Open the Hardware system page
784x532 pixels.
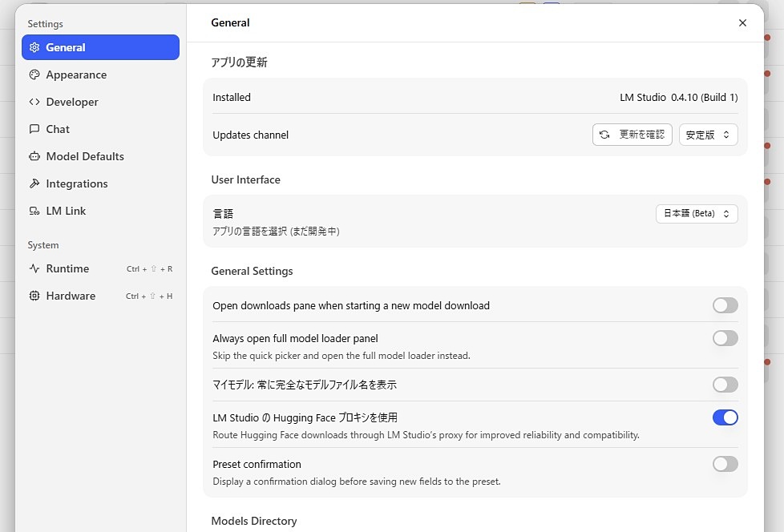click(x=100, y=296)
